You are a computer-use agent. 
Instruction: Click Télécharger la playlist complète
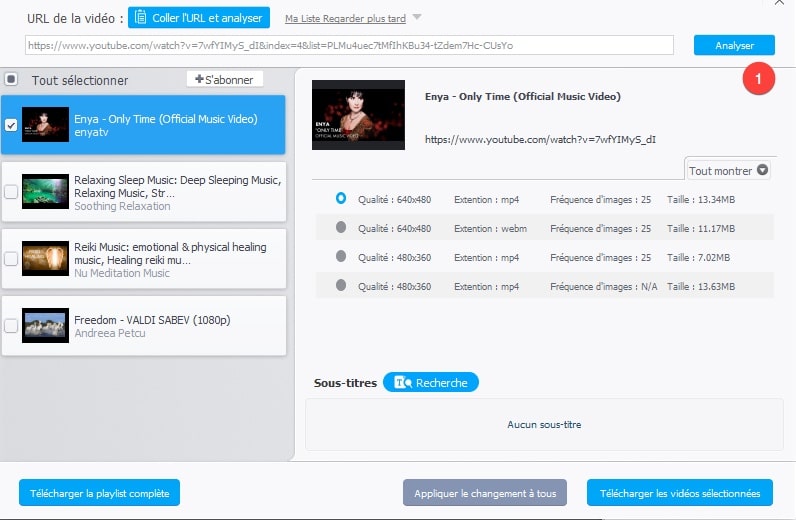(100, 493)
